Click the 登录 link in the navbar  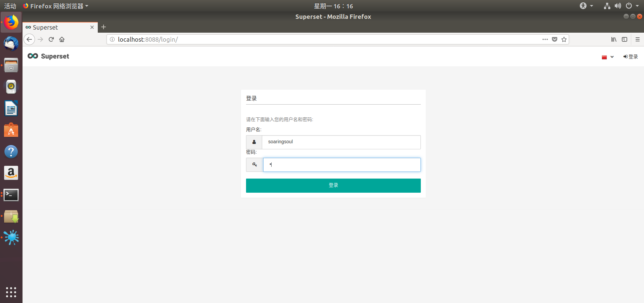click(631, 56)
